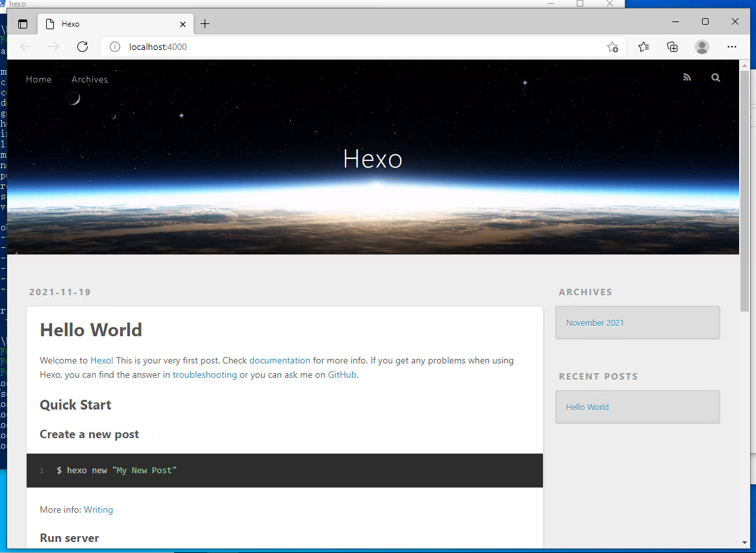Minimize the Edge browser window

pos(675,21)
